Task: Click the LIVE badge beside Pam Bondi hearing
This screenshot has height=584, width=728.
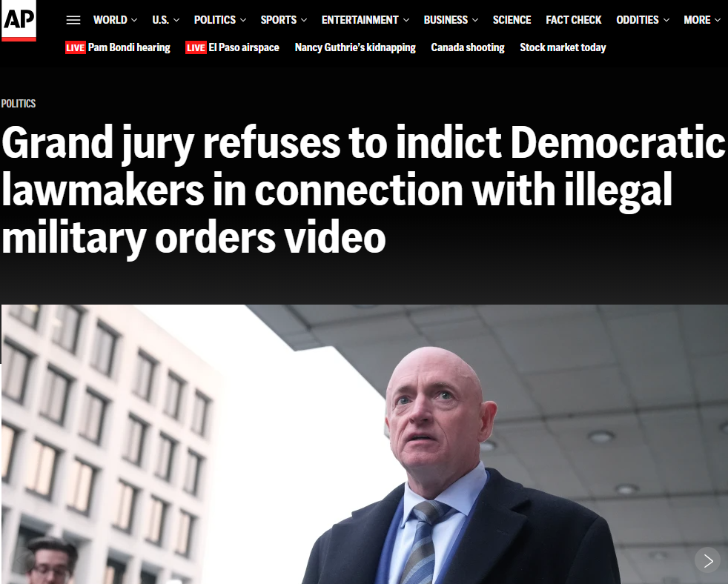Action: click(x=75, y=48)
